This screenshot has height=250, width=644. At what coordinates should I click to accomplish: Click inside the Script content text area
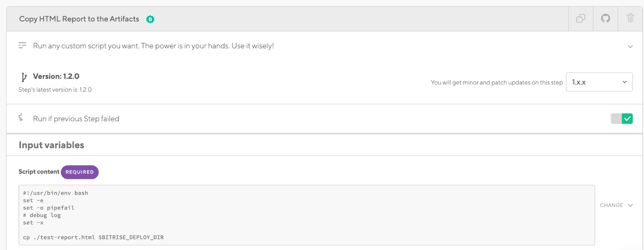point(307,215)
